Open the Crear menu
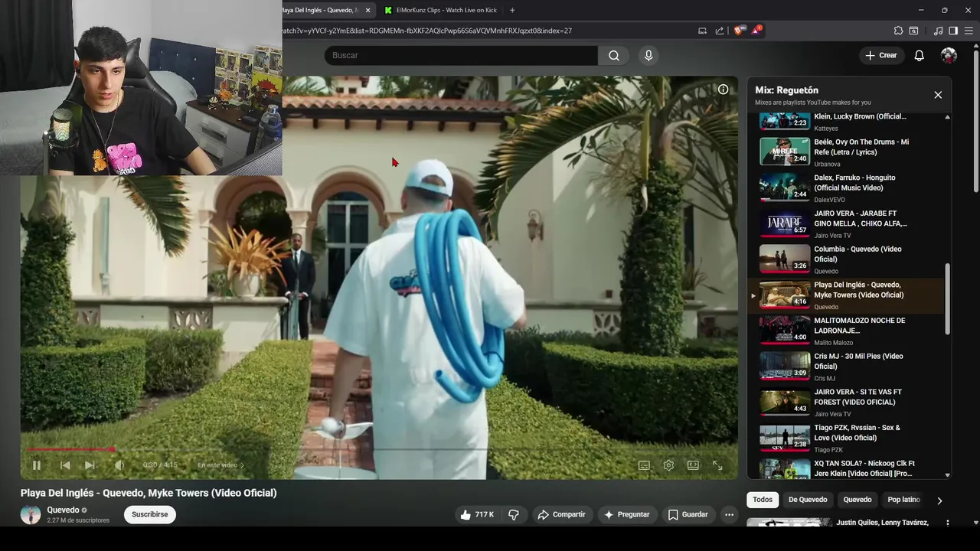Screen dimensions: 980x551 (880, 55)
